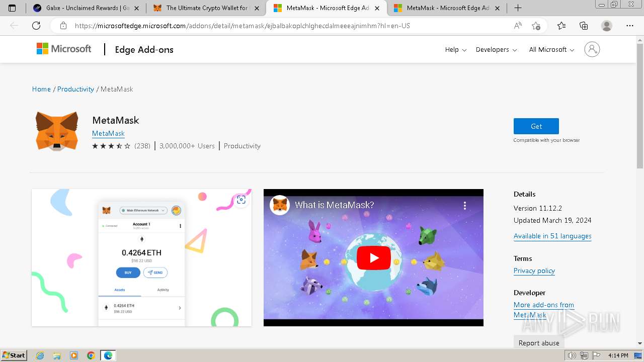
Task: Expand the Developers dropdown
Action: (496, 49)
